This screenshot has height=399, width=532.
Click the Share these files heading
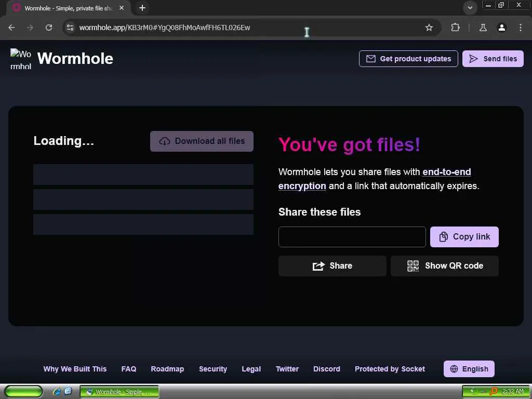tap(320, 212)
